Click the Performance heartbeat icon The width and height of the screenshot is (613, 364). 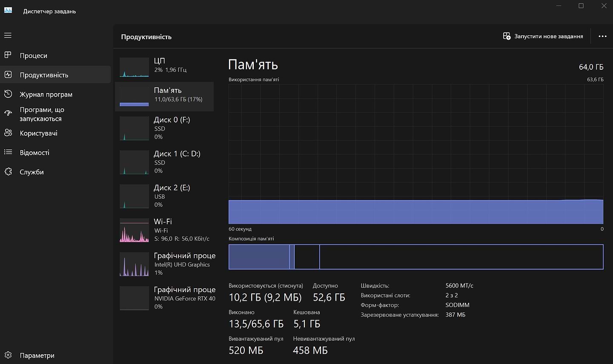(x=8, y=75)
